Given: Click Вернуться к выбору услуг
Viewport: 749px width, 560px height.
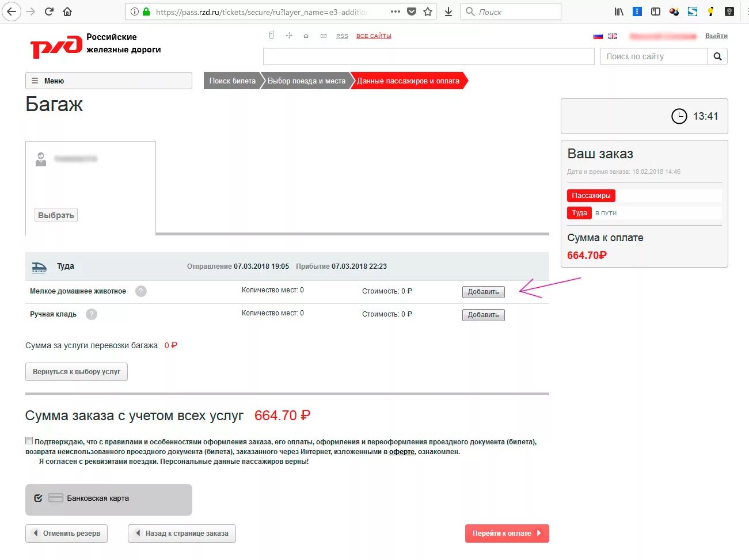Looking at the screenshot, I should 77,372.
